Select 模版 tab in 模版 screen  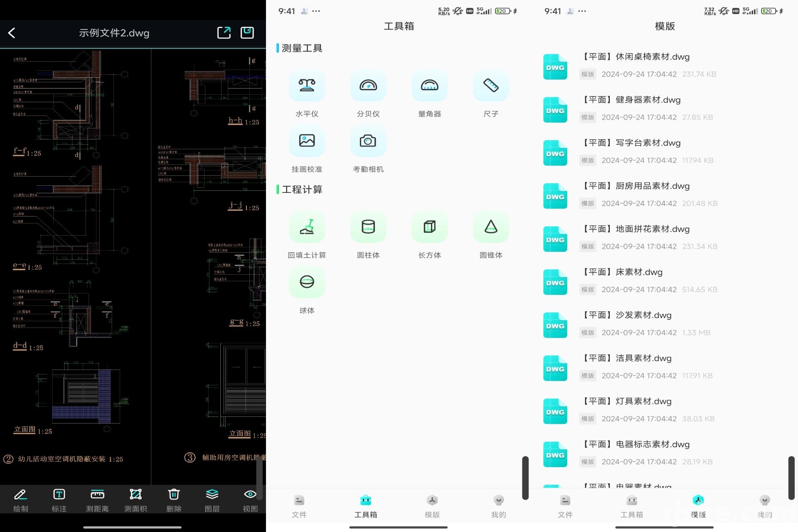698,506
